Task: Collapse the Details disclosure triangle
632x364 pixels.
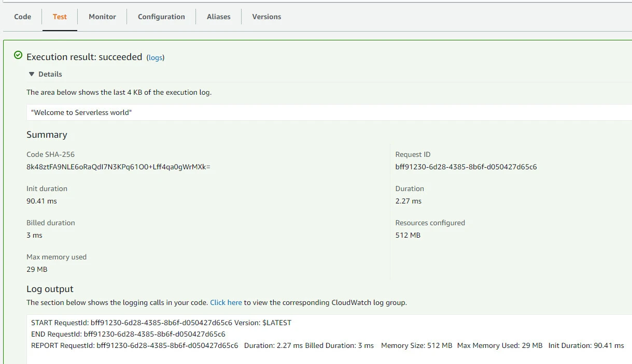Action: (x=32, y=74)
